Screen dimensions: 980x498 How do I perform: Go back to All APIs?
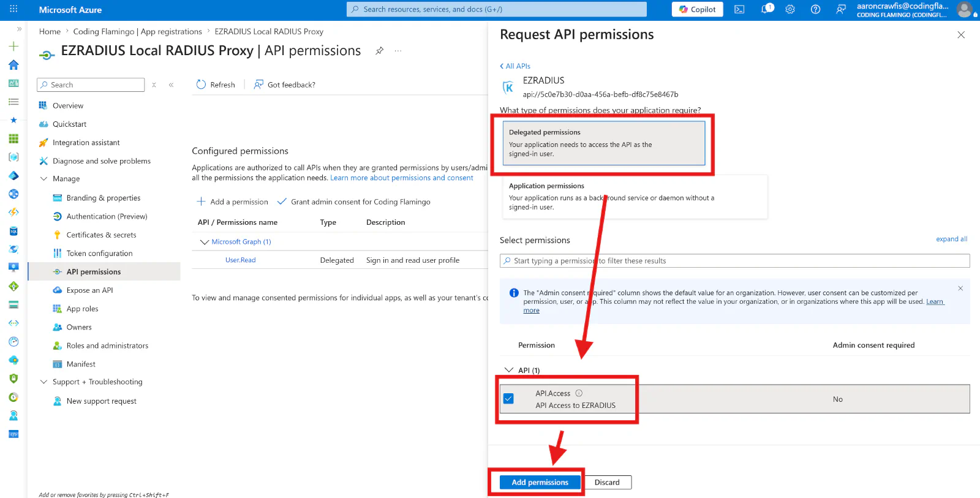click(x=515, y=66)
